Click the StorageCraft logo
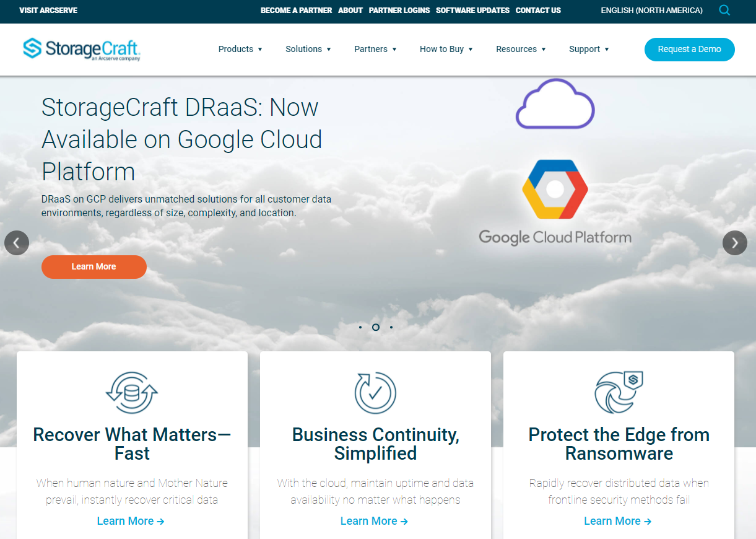This screenshot has height=539, width=756. point(82,49)
